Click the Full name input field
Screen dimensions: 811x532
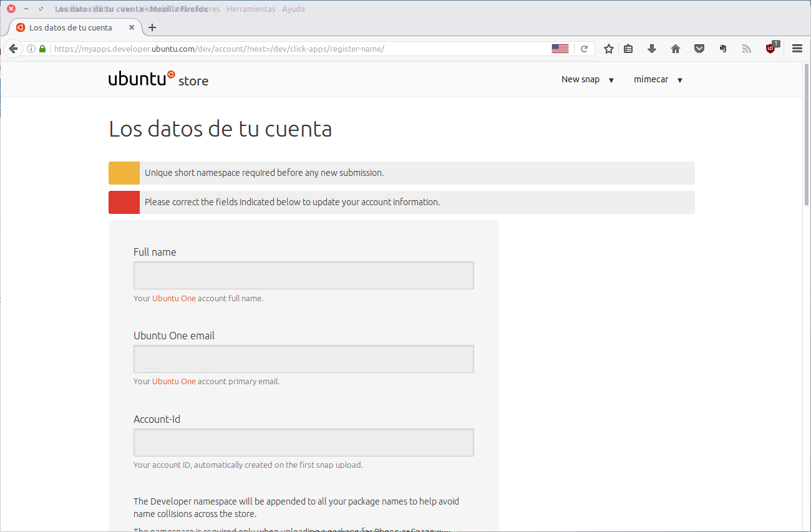pyautogui.click(x=304, y=275)
